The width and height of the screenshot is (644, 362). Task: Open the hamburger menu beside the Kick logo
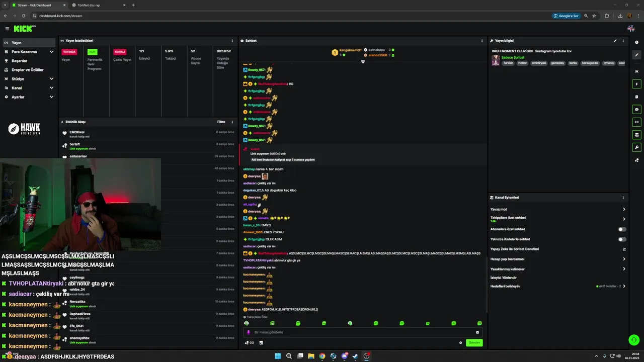pyautogui.click(x=7, y=29)
